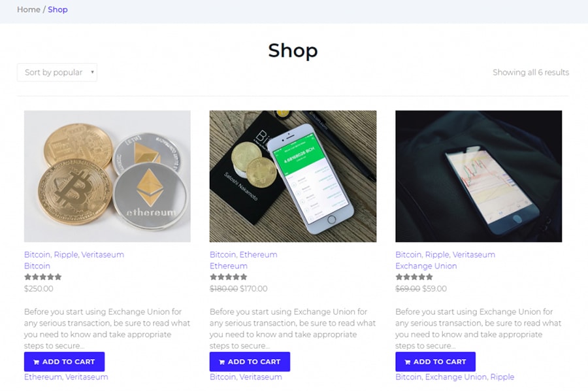The image size is (588, 391).
Task: Click the Bitcoin product title link
Action: click(37, 266)
